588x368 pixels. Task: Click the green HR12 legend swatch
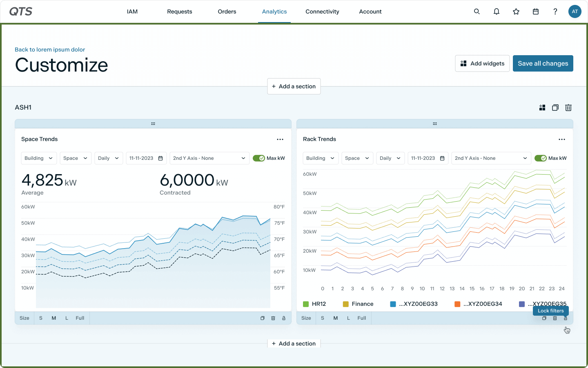(306, 304)
